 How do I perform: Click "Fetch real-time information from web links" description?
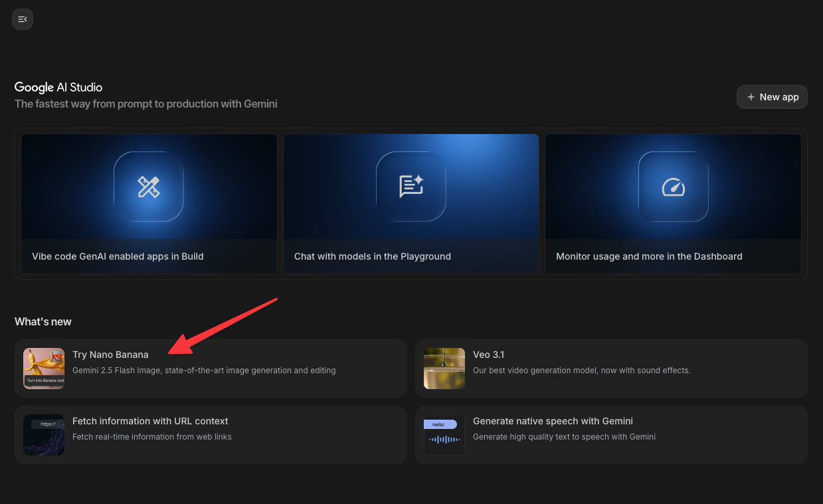[x=151, y=437]
